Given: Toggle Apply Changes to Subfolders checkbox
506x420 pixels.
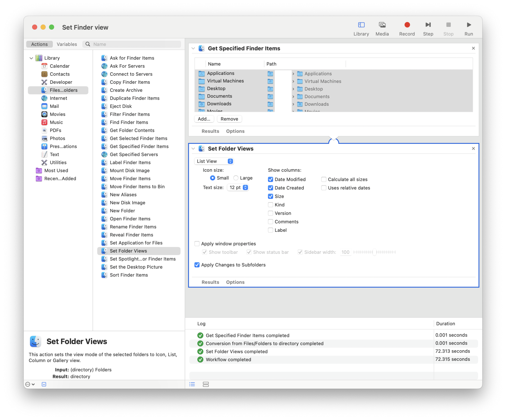Looking at the screenshot, I should (196, 264).
